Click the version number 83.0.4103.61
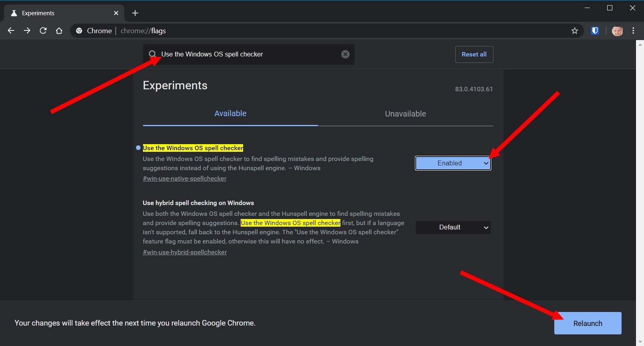The image size is (644, 346). (474, 89)
